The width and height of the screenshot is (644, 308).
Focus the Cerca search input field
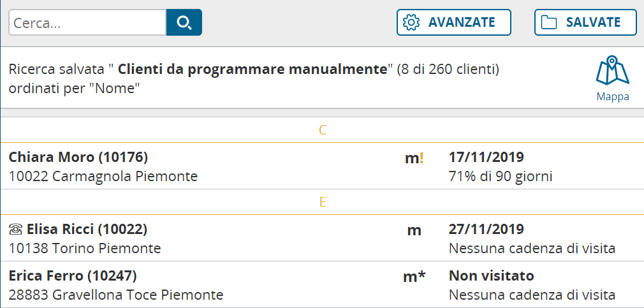pyautogui.click(x=87, y=22)
